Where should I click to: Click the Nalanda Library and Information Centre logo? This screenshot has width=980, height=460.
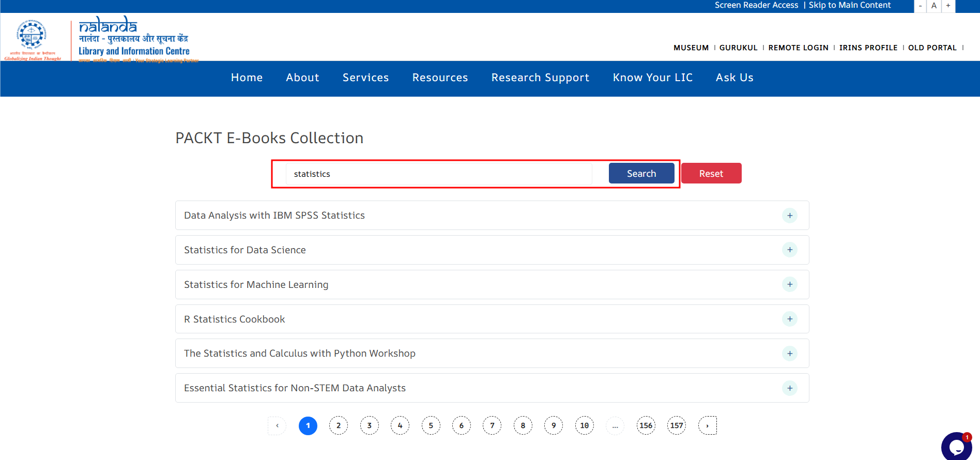point(134,39)
